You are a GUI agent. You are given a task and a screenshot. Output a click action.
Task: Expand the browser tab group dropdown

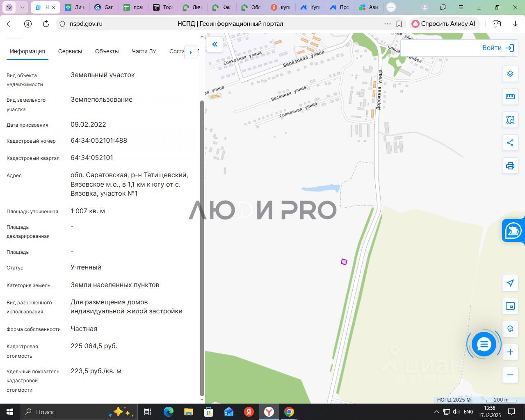pyautogui.click(x=22, y=7)
